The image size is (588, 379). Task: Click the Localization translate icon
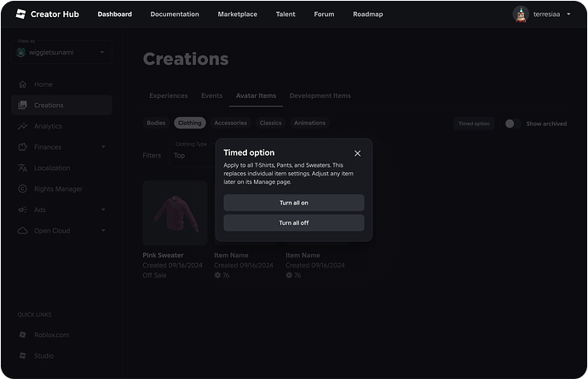coord(22,168)
